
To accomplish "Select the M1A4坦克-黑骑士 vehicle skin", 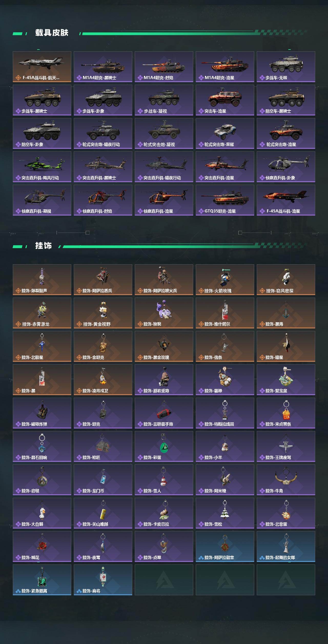I will (103, 67).
